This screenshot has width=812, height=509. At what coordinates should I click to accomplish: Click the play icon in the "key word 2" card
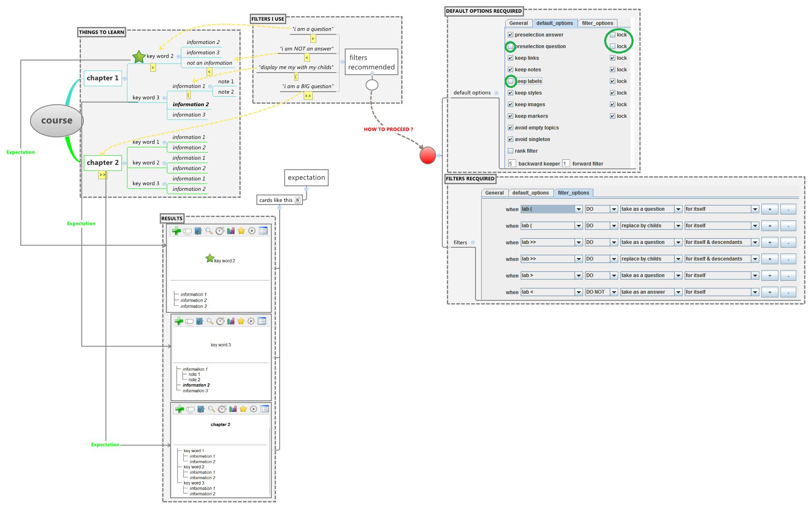coord(252,231)
